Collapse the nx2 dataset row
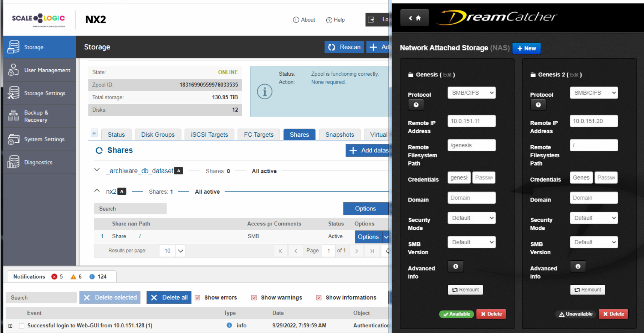Image resolution: width=644 pixels, height=333 pixels. 97,190
